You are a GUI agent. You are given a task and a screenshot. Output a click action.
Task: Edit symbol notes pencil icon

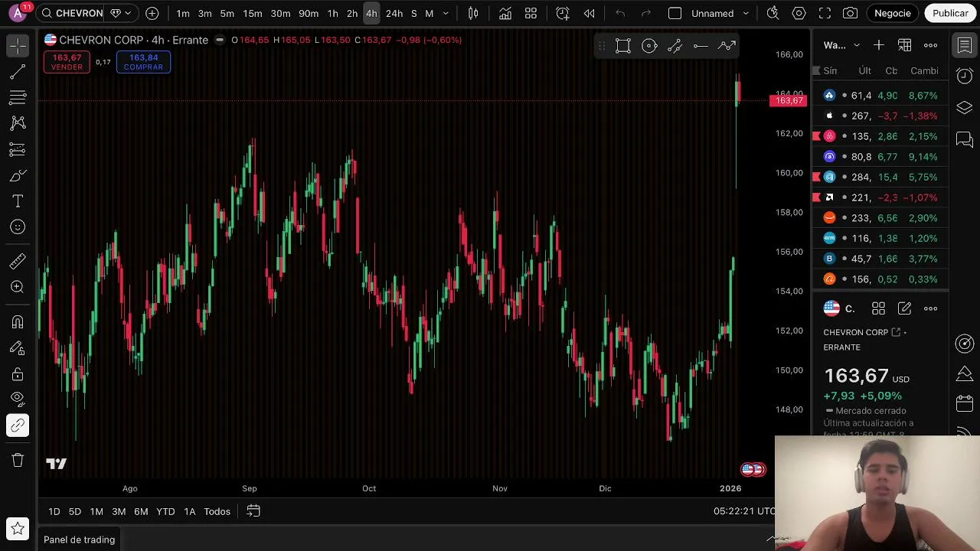(904, 308)
